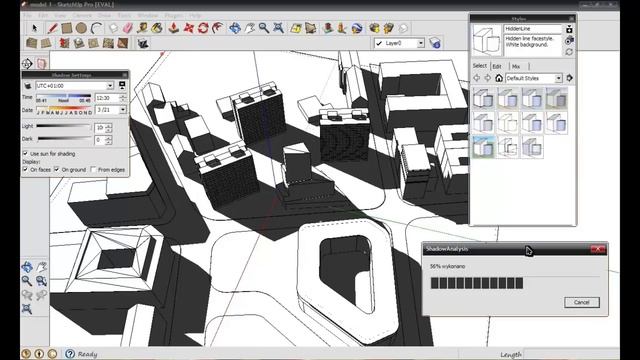Open the help question-mark icon in status bar
Image resolution: width=640 pixels, height=360 pixels.
click(x=70, y=353)
